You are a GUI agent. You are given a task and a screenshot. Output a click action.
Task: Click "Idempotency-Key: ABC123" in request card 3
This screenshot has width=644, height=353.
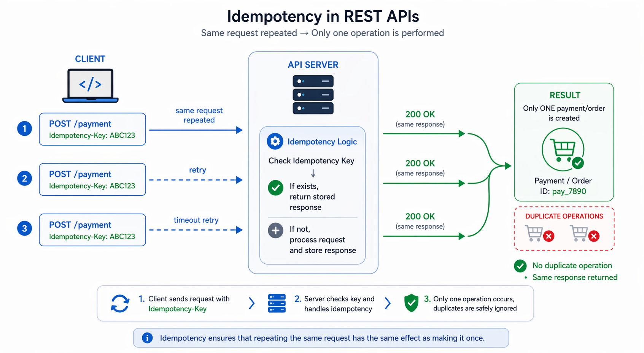92,236
